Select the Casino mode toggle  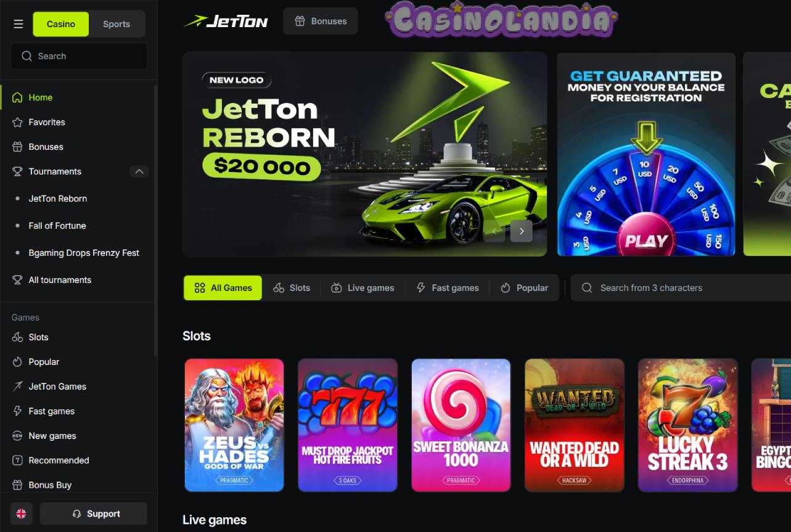[x=61, y=24]
